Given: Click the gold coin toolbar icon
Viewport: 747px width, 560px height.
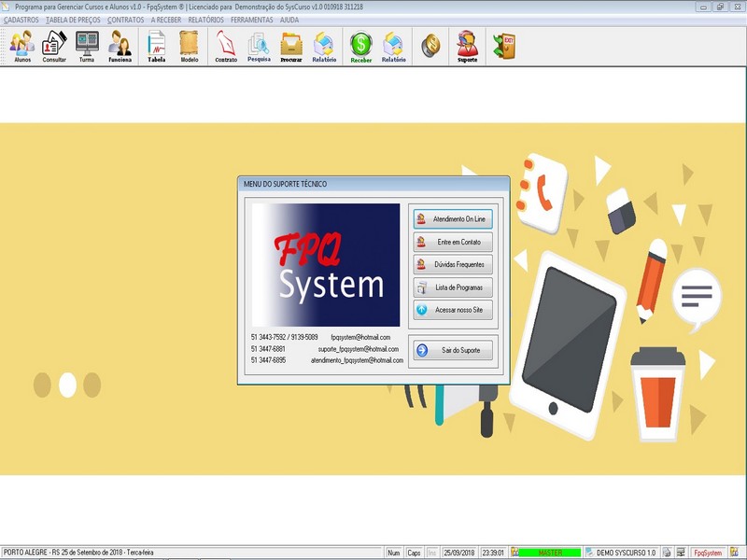Looking at the screenshot, I should (x=430, y=46).
